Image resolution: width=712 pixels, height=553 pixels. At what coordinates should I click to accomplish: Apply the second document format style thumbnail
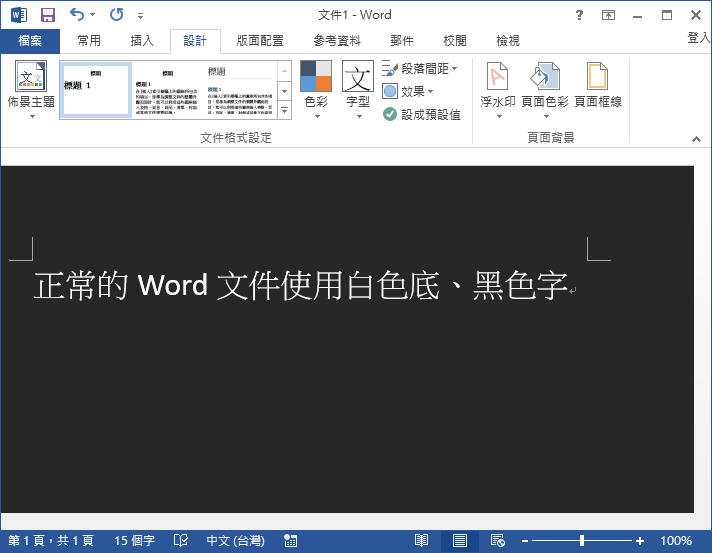tap(167, 89)
